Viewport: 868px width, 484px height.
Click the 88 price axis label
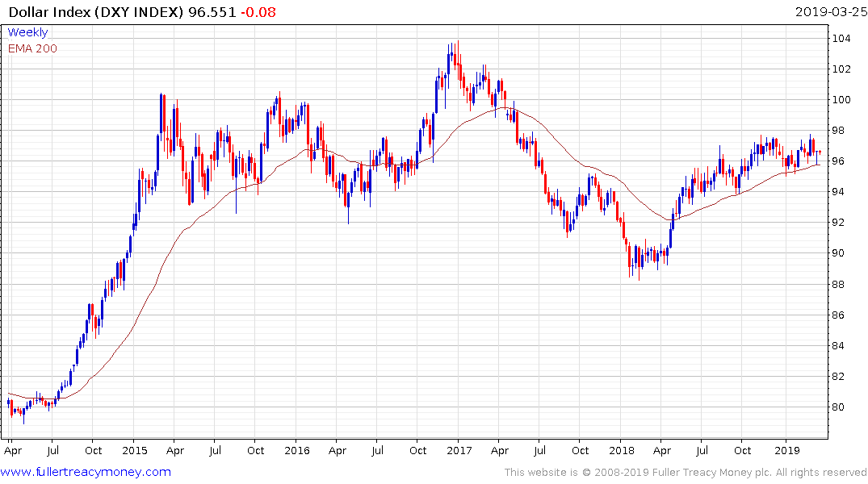tap(839, 284)
